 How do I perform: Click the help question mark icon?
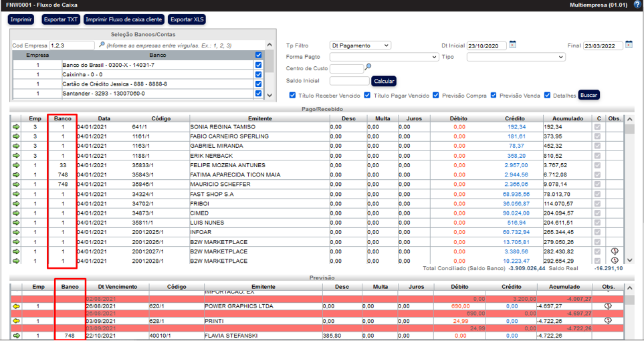coord(637,5)
